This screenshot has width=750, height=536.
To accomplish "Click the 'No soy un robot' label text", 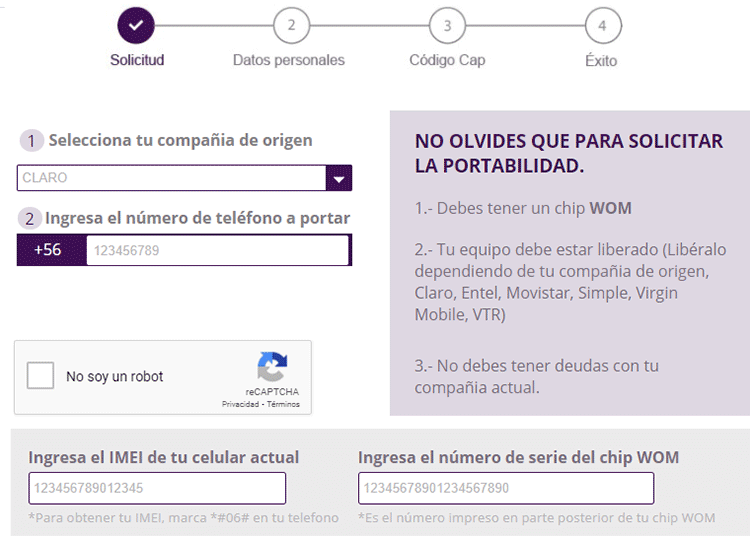I will click(x=115, y=377).
